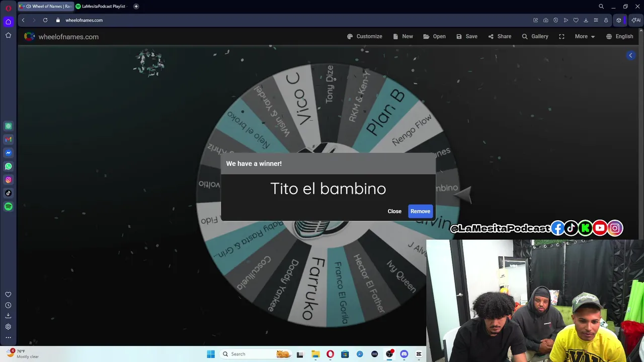Open Opera home start page
Viewport: 644px width, 362px height.
coord(8,22)
